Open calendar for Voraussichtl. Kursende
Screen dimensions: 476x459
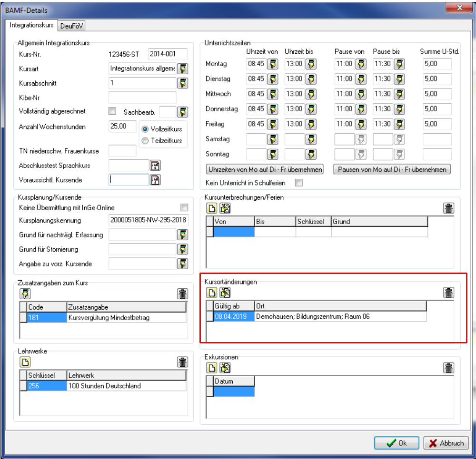155,180
